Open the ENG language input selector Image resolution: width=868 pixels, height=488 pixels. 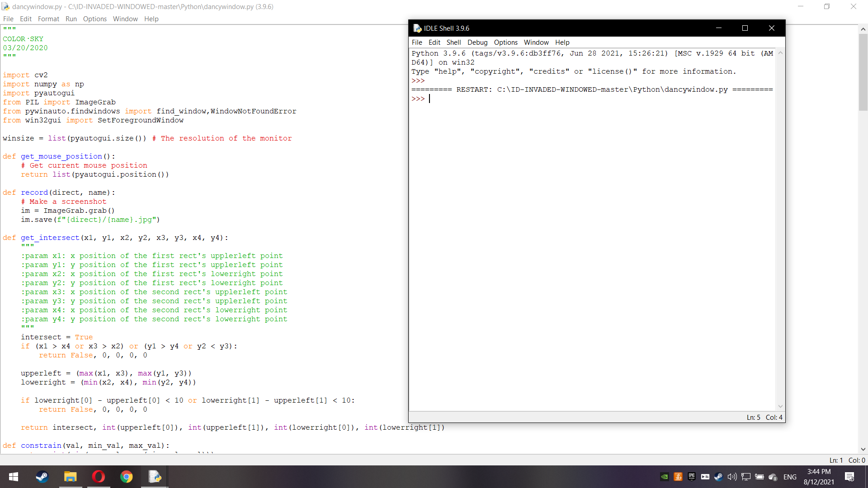click(x=790, y=477)
